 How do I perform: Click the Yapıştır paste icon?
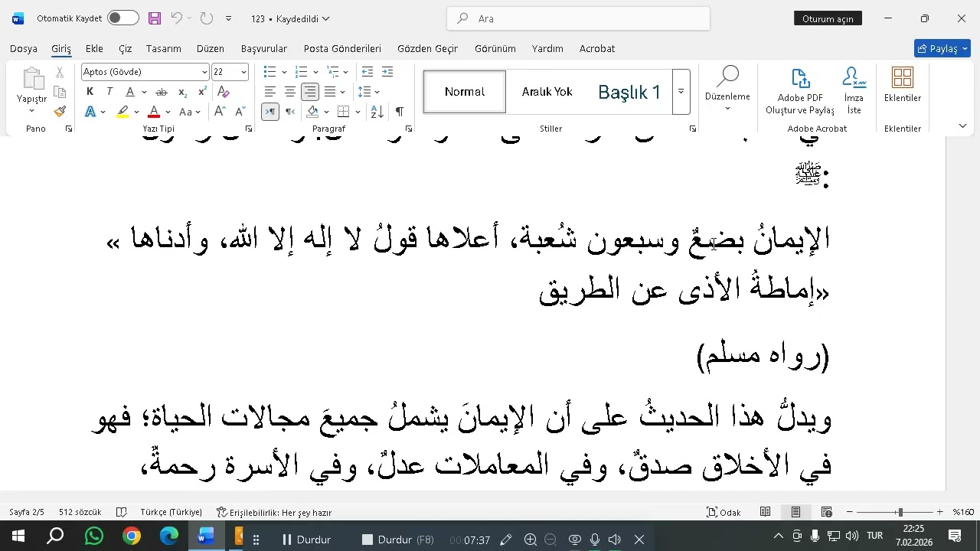32,79
